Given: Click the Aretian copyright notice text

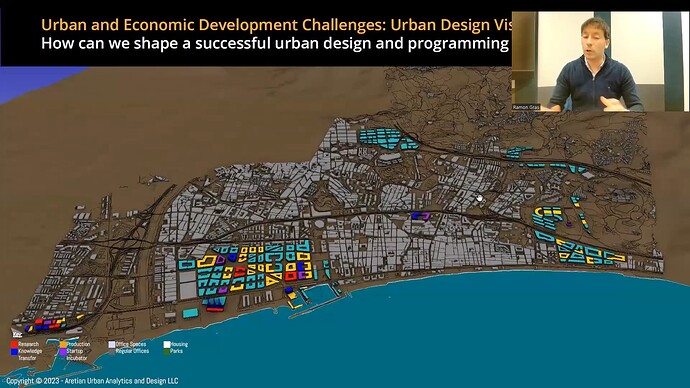Looking at the screenshot, I should tap(92, 381).
